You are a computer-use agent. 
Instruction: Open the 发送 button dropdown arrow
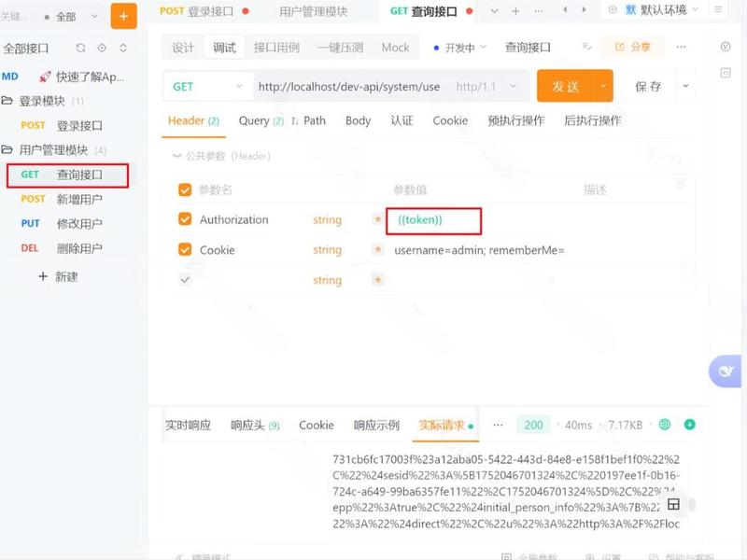pyautogui.click(x=603, y=86)
